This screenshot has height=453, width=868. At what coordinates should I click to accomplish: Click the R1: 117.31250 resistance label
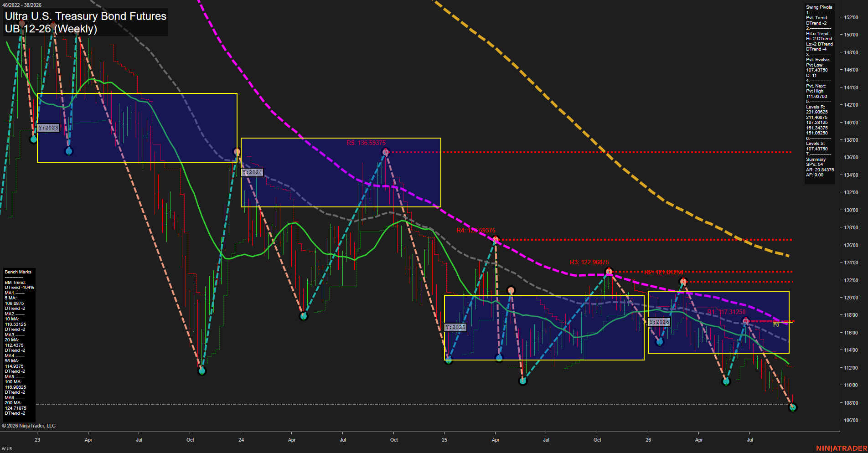click(x=726, y=312)
